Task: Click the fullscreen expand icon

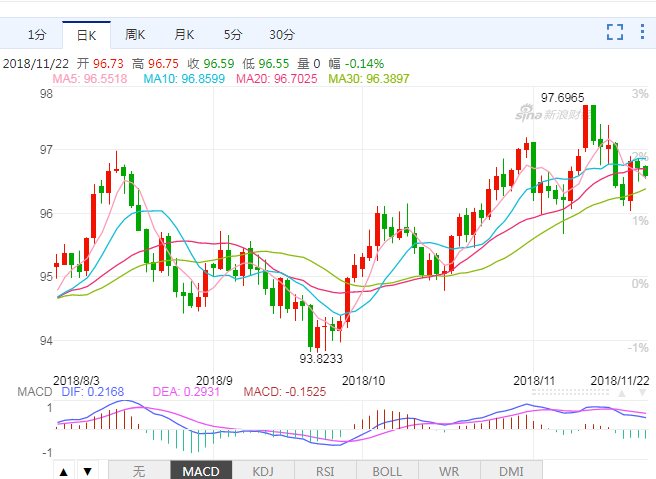Action: pos(615,33)
